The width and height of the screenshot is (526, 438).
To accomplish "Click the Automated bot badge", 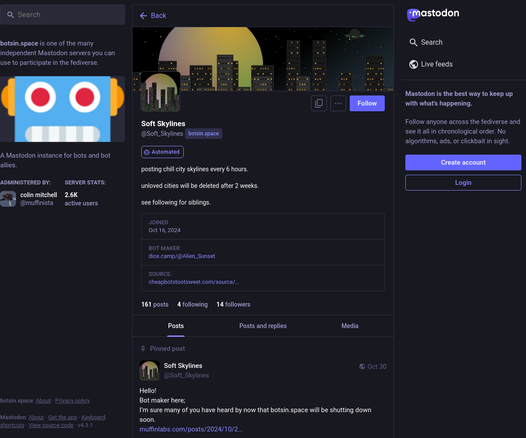I will click(x=162, y=152).
